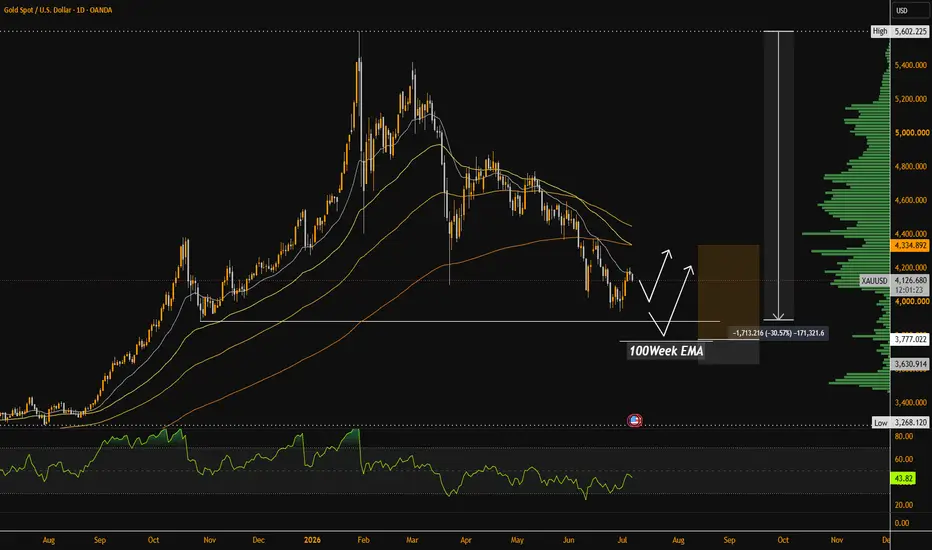Click the 4,600.000 price axis label
Viewport: 932px width, 550px height.
click(x=911, y=200)
